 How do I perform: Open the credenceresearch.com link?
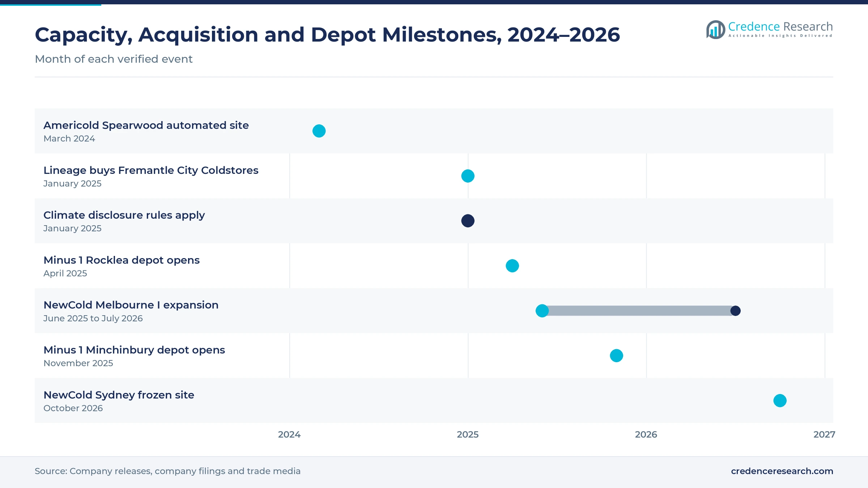pyautogui.click(x=782, y=471)
